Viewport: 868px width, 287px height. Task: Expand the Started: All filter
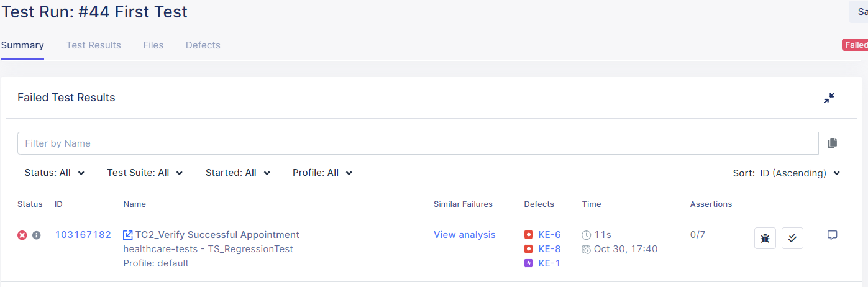coord(238,173)
